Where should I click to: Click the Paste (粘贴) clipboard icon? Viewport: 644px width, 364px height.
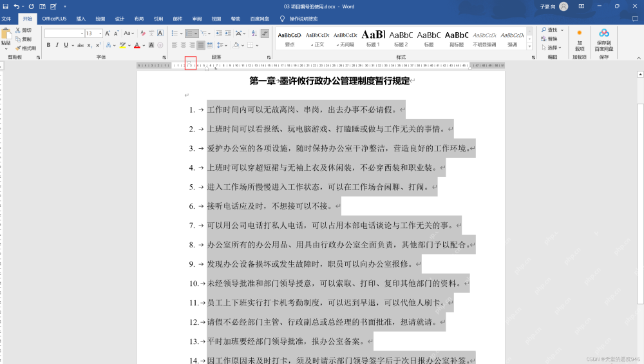coord(6,34)
